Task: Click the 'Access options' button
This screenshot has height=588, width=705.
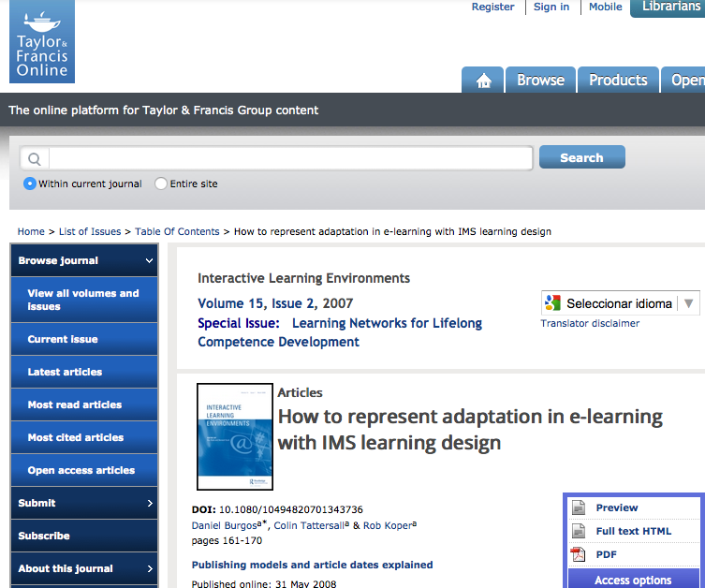Action: tap(633, 580)
